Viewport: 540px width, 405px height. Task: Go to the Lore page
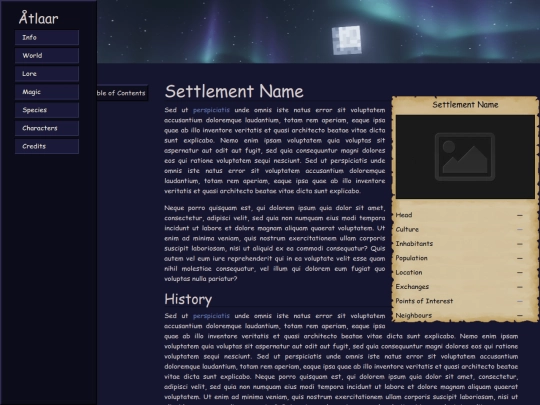47,74
